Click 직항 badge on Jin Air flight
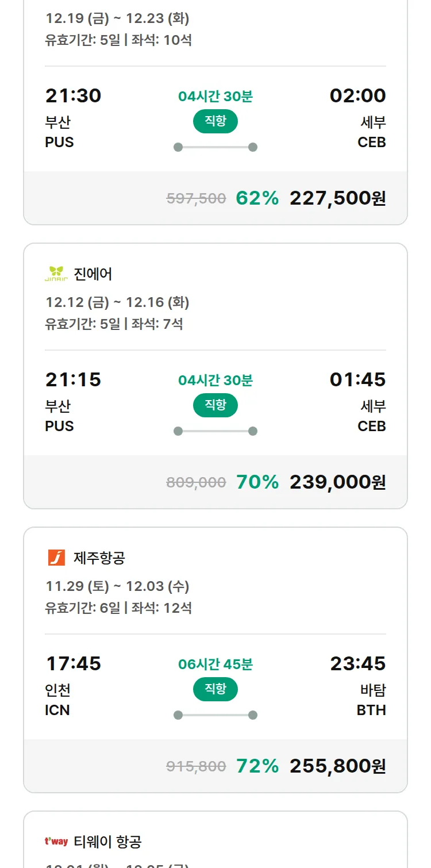The width and height of the screenshot is (431, 868). click(x=215, y=405)
